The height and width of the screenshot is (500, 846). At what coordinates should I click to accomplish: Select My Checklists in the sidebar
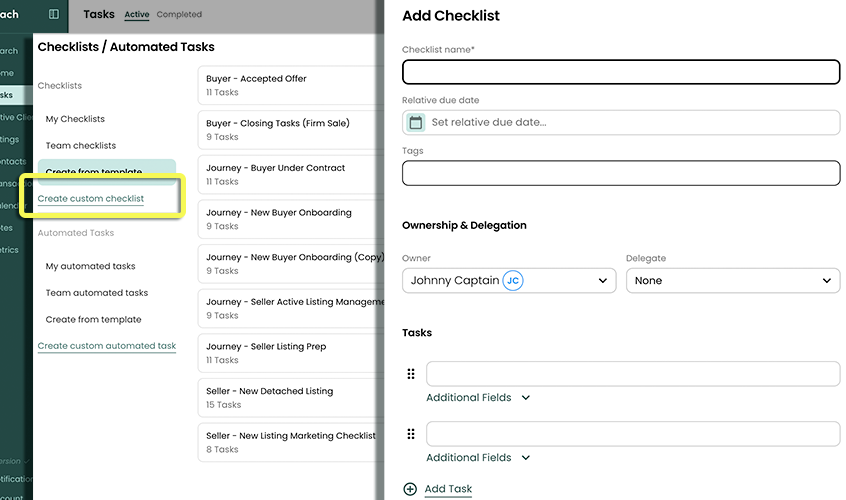(75, 119)
